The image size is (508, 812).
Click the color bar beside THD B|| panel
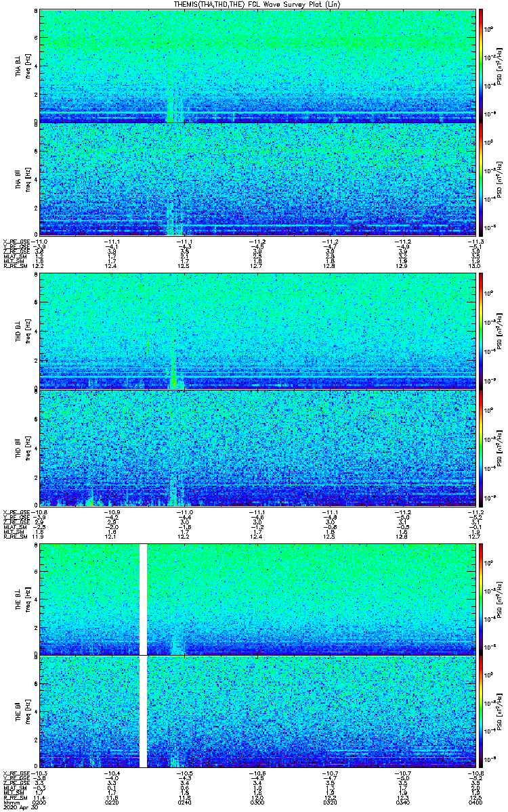(x=481, y=447)
